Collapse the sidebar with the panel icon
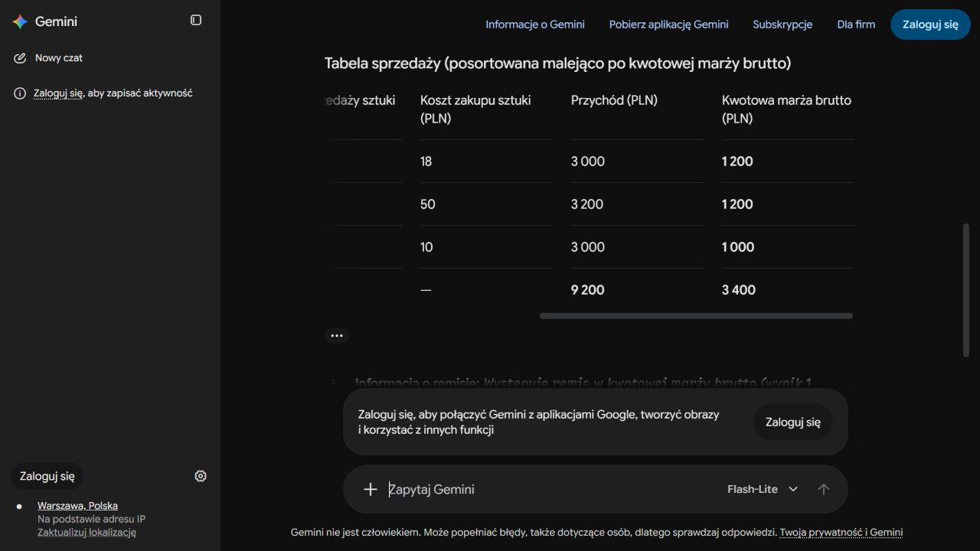Image resolution: width=980 pixels, height=551 pixels. coord(196,20)
